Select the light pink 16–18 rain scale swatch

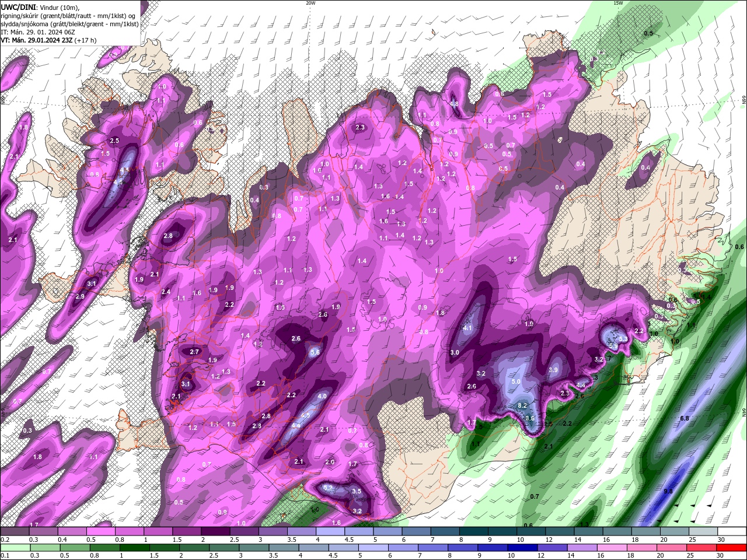[x=612, y=548]
